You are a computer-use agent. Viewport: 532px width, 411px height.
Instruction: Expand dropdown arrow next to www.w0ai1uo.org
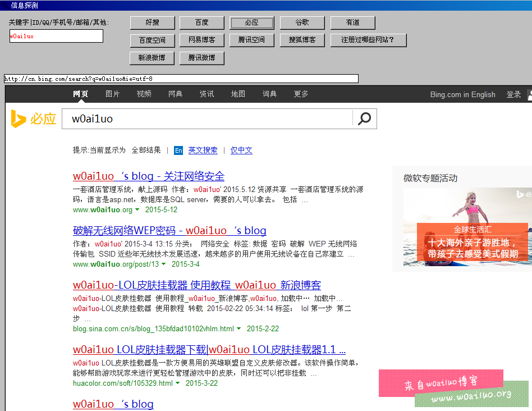coord(137,210)
